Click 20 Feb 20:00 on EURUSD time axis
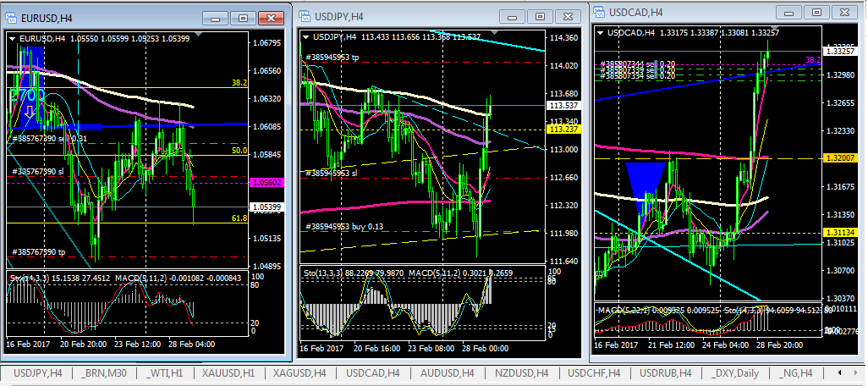The width and height of the screenshot is (868, 386). (83, 344)
